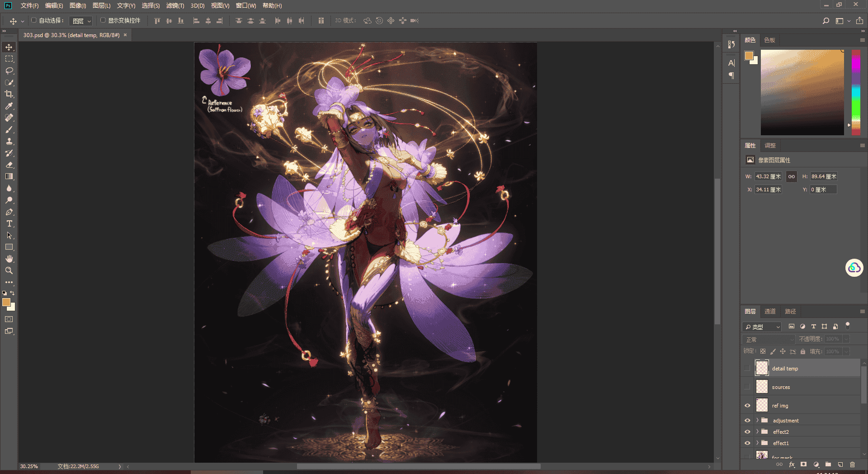The width and height of the screenshot is (868, 474).
Task: Expand the effect1 layer group
Action: pos(757,443)
